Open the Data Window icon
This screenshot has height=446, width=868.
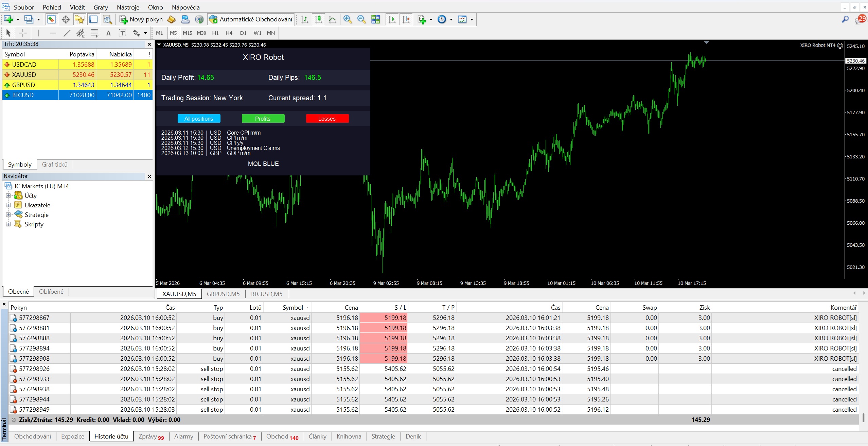click(65, 19)
